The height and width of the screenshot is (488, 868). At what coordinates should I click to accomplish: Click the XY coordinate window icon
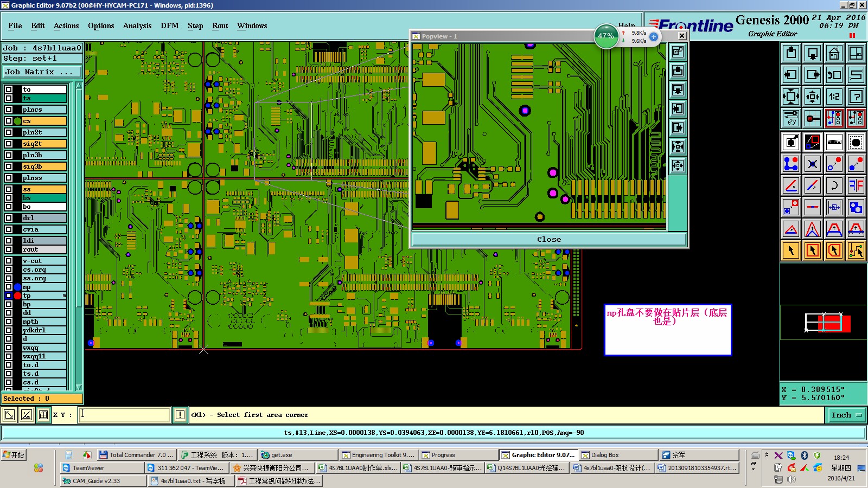pyautogui.click(x=856, y=53)
